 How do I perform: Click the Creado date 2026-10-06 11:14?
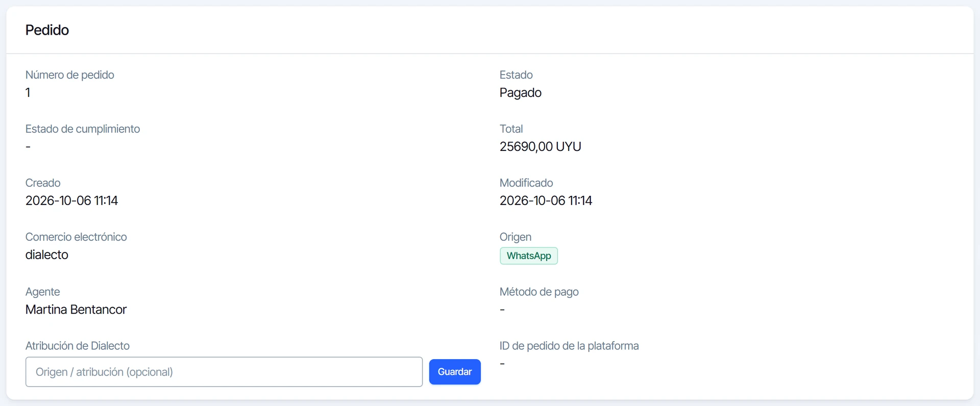pyautogui.click(x=71, y=201)
